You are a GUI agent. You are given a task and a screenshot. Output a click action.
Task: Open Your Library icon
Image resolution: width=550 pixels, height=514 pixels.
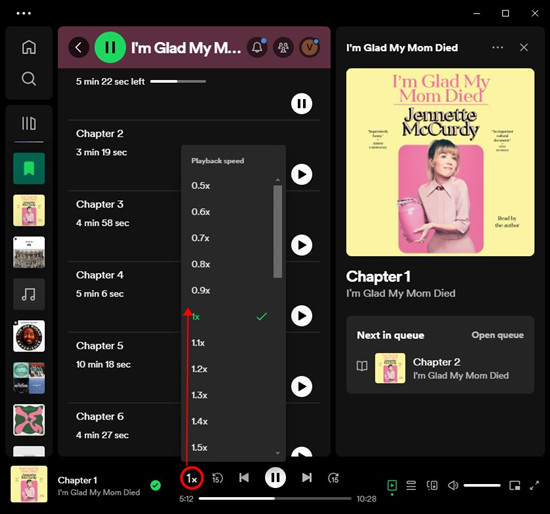click(29, 123)
